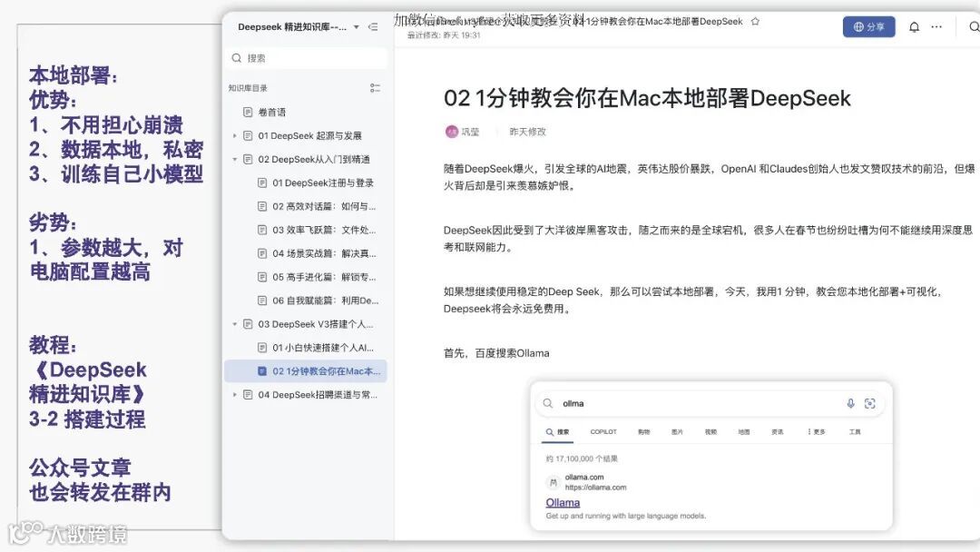Click document icon beside 06 自我赋能篇
980x552 pixels.
(262, 301)
